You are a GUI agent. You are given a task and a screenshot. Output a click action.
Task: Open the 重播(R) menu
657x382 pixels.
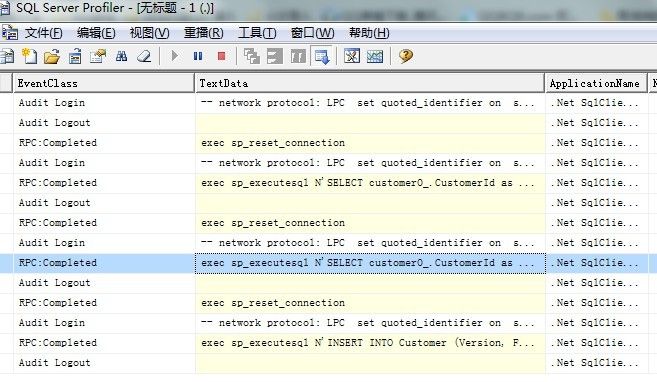click(204, 33)
